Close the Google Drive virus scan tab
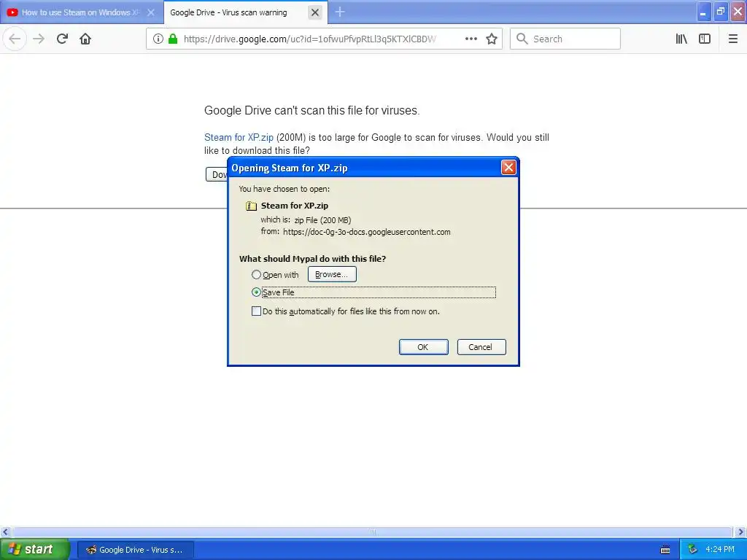The image size is (747, 560). pos(315,12)
